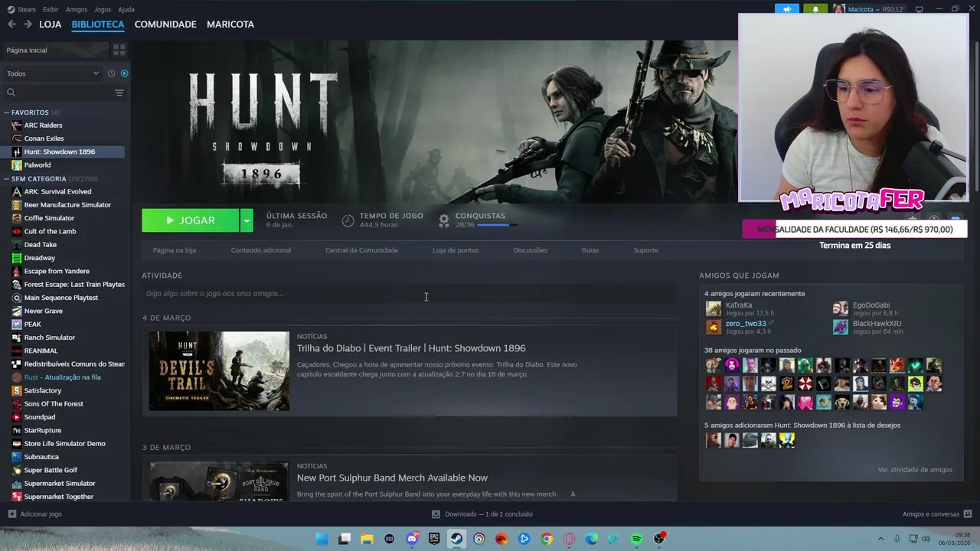Click the TEMPO DE JOGO clock icon

[348, 220]
